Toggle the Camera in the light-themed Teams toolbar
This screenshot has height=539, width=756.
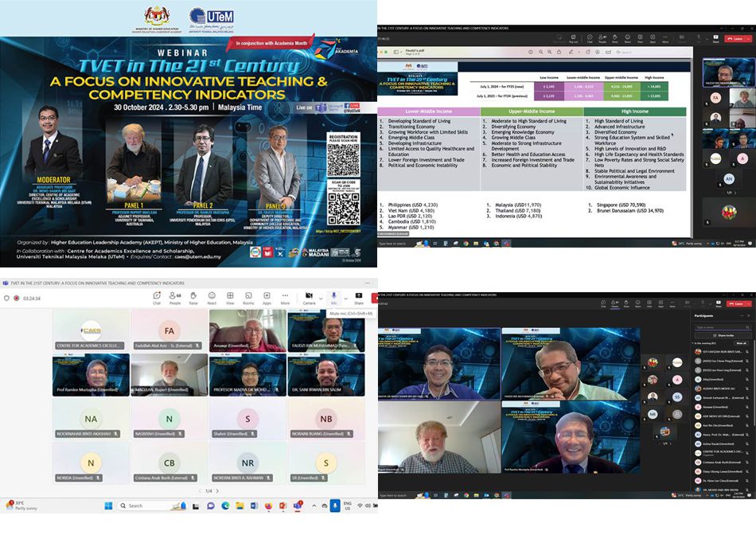(x=308, y=296)
